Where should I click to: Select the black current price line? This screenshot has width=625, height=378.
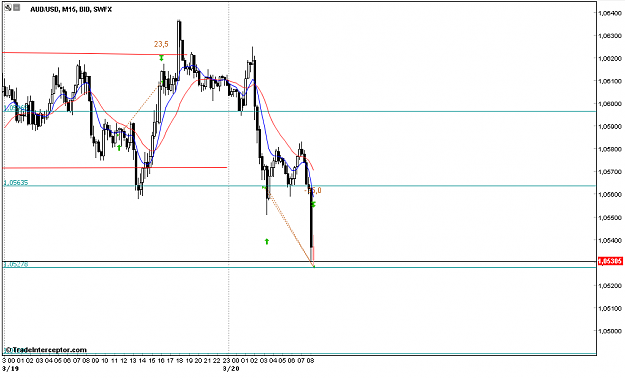pyautogui.click(x=299, y=262)
